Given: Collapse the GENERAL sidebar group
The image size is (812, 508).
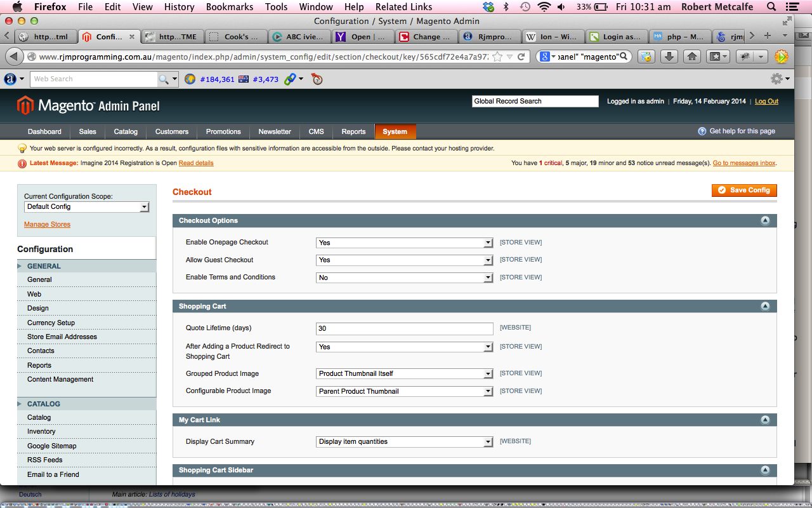Looking at the screenshot, I should [x=86, y=266].
